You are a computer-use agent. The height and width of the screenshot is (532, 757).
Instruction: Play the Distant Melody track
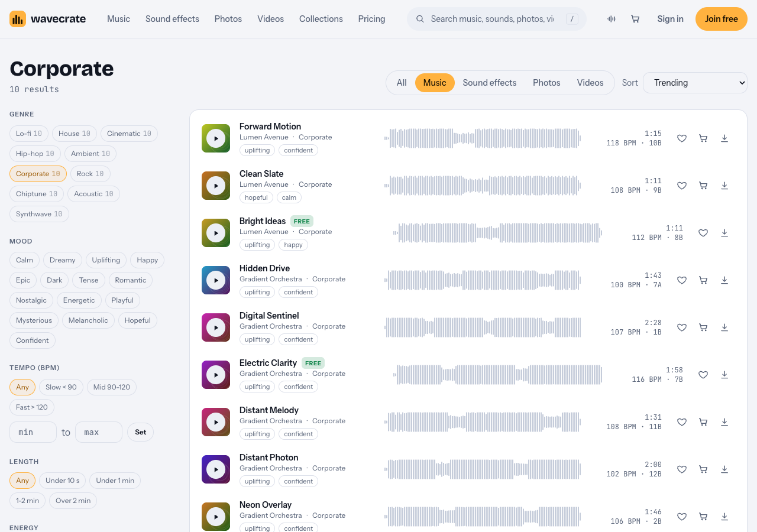pos(216,422)
